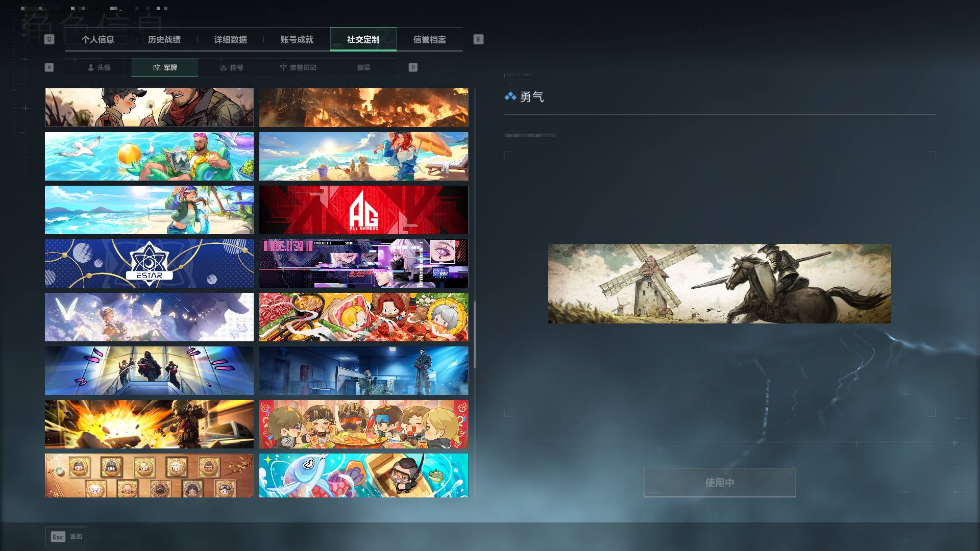Select the burning city banner
This screenshot has width=980, height=551.
363,107
